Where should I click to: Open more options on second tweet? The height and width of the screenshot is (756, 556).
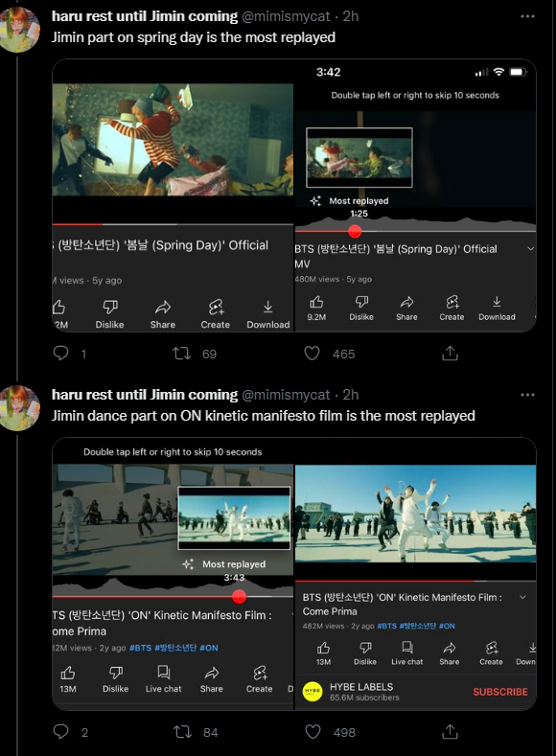[527, 395]
